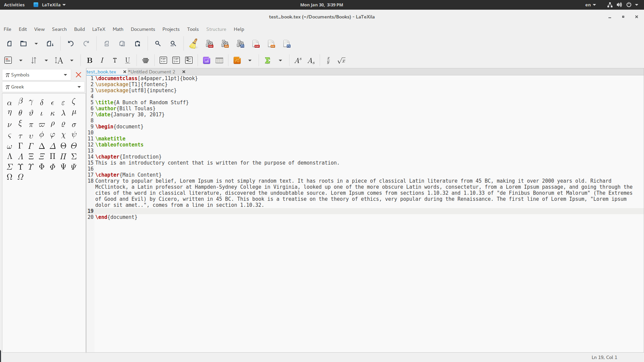The height and width of the screenshot is (362, 644).
Task: Insert a fraction
Action: pyautogui.click(x=328, y=60)
